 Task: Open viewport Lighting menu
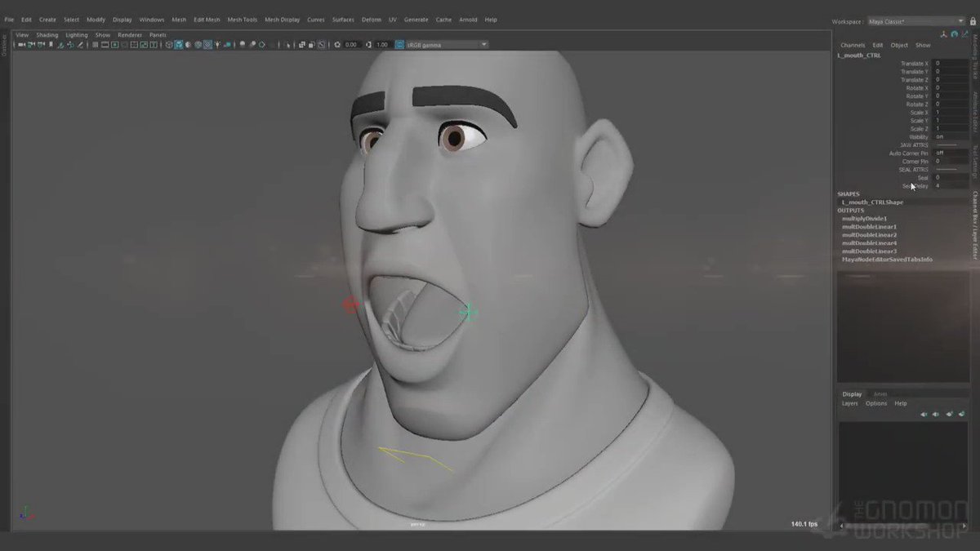tap(77, 35)
